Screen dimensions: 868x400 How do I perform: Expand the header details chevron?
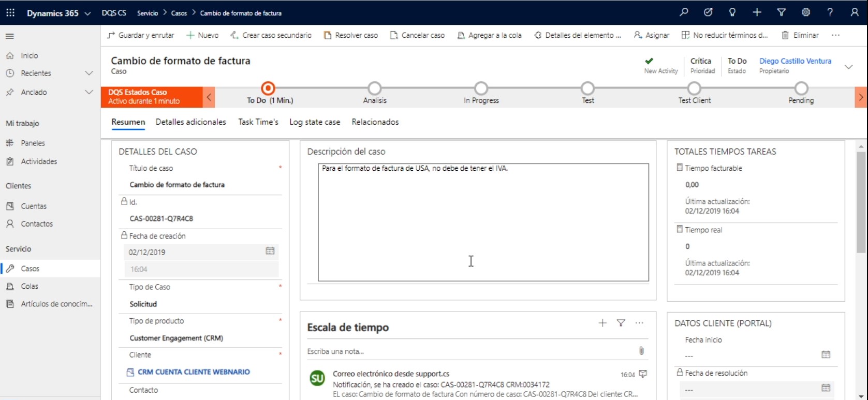[848, 67]
